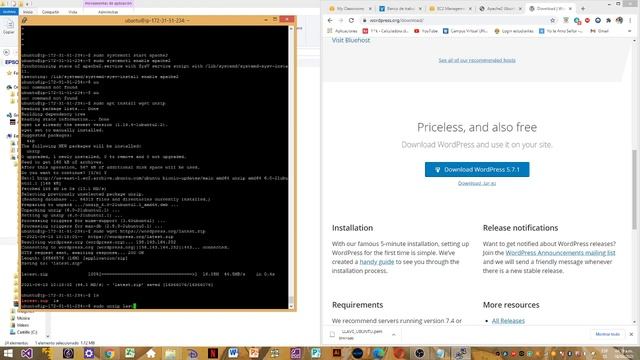Click LLAVE_UBUNTU.pem download item

[x=362, y=334]
